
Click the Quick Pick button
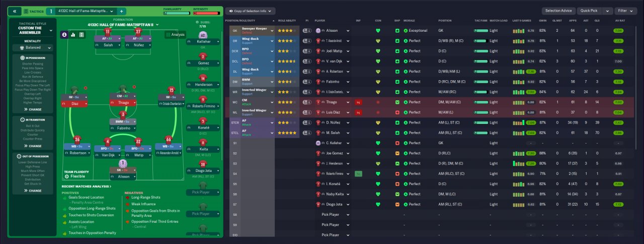coord(589,11)
